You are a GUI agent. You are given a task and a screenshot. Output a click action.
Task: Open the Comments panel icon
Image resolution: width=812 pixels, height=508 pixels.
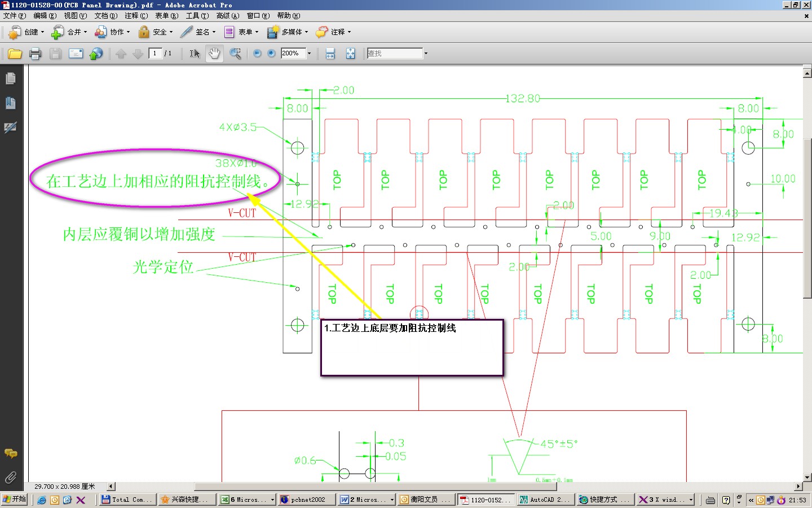(x=11, y=453)
